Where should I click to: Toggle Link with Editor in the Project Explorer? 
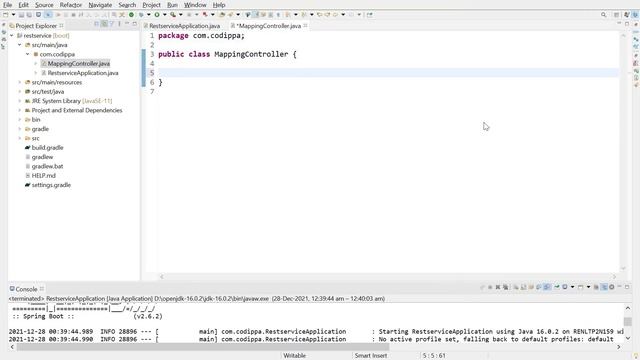pos(104,24)
